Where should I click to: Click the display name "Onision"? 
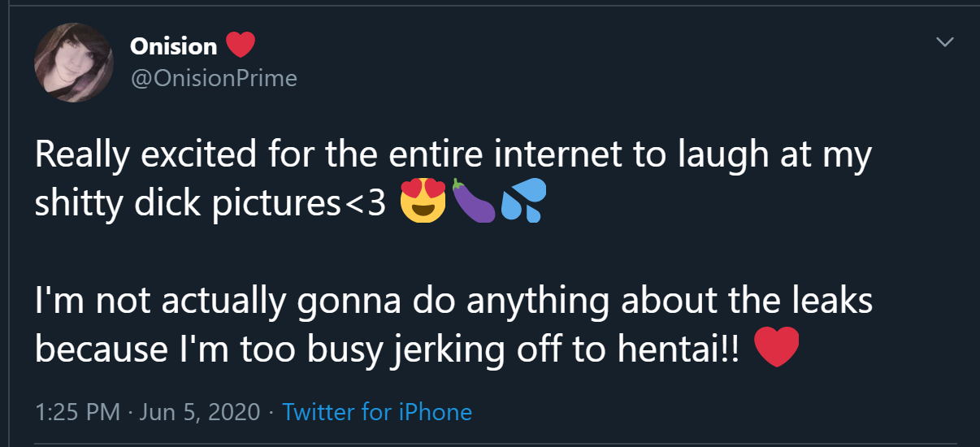(174, 46)
